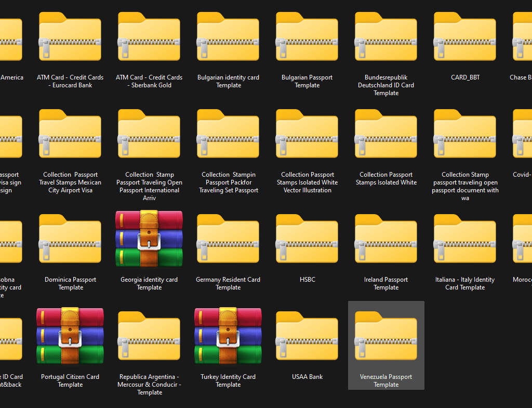Image resolution: width=532 pixels, height=408 pixels.
Task: Select 'Italiana - Italy Identity Card Template' file name
Action: (465, 283)
